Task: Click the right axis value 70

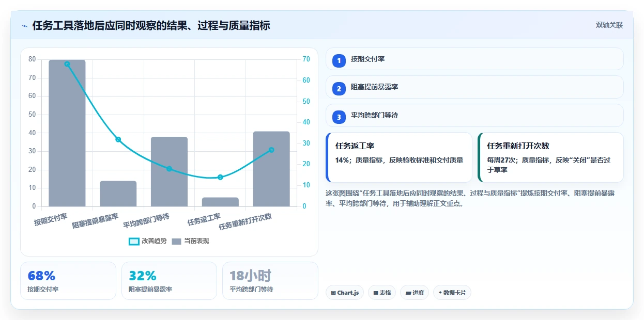Action: tap(306, 59)
